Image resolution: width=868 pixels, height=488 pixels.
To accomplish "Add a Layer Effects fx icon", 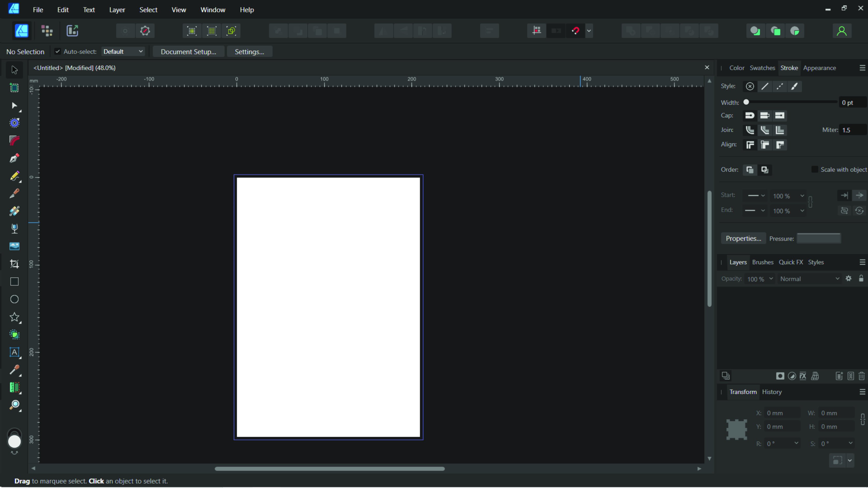I will click(x=803, y=376).
